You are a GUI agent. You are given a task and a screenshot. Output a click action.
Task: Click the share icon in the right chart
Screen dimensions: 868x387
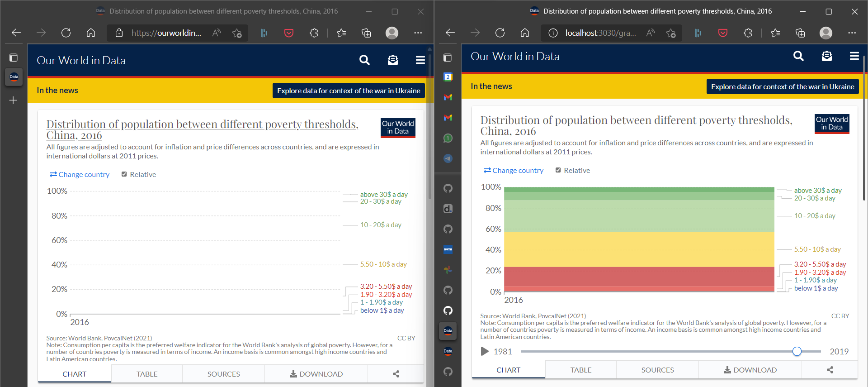pyautogui.click(x=830, y=370)
